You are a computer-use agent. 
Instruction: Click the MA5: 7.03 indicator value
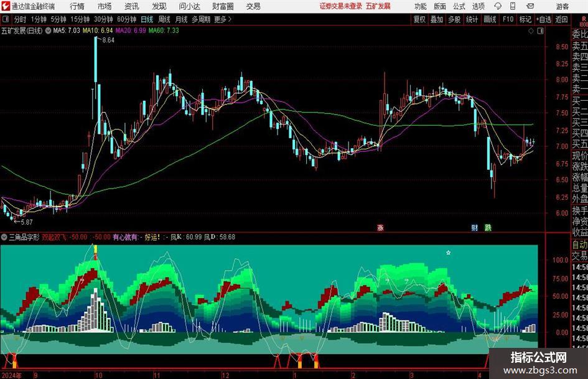[x=67, y=30]
